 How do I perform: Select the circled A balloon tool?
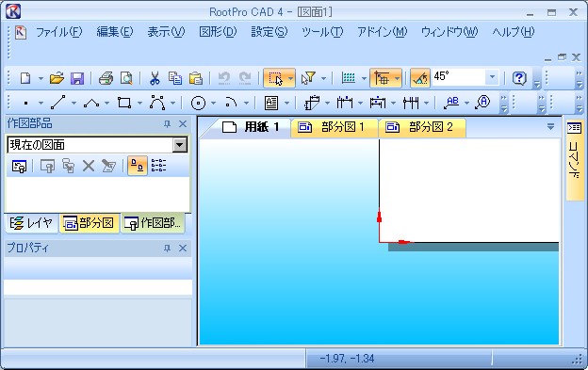482,103
